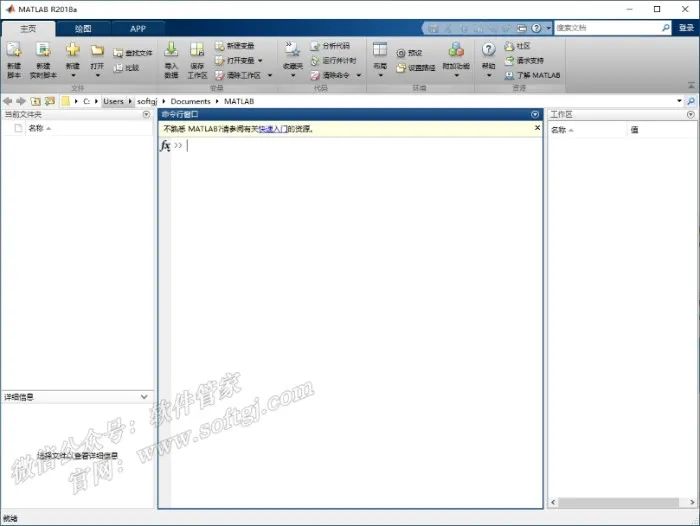Click the Clear Commands (清除命令) icon
Image resolution: width=700 pixels, height=526 pixels.
coord(315,75)
